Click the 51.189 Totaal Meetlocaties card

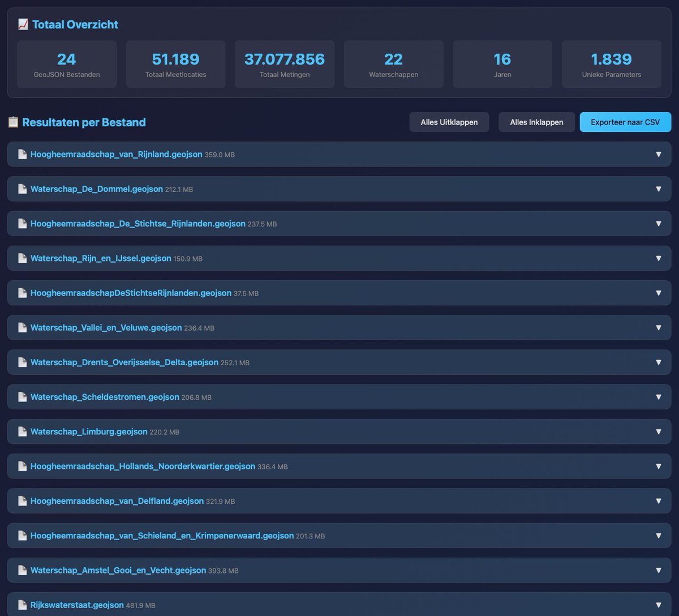tap(175, 64)
